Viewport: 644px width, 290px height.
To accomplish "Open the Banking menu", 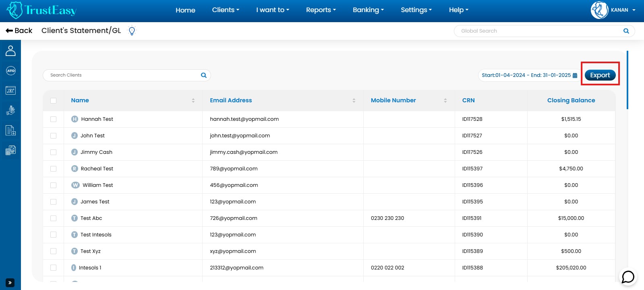I will (368, 10).
